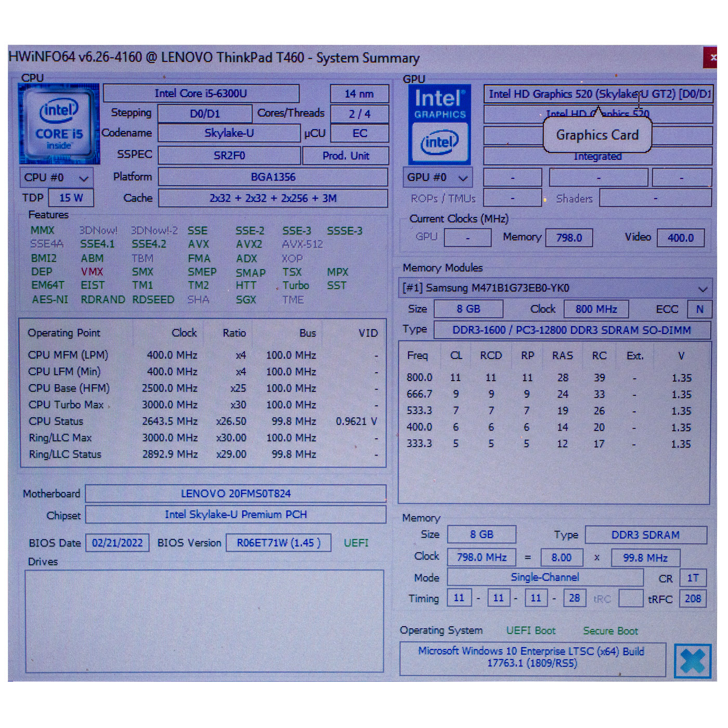The width and height of the screenshot is (728, 728).
Task: Click the Intel HD Graphics 520 GPU name field
Action: pyautogui.click(x=598, y=94)
